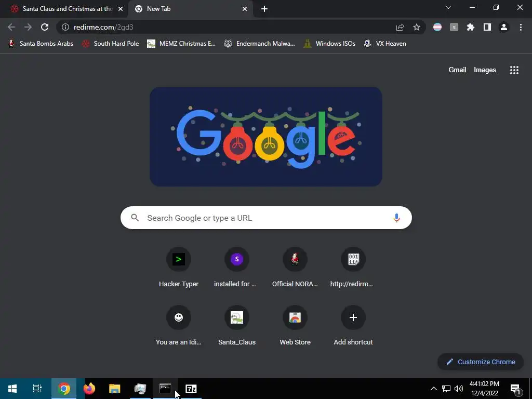
Task: Click the browser Forward arrow
Action: [x=28, y=27]
